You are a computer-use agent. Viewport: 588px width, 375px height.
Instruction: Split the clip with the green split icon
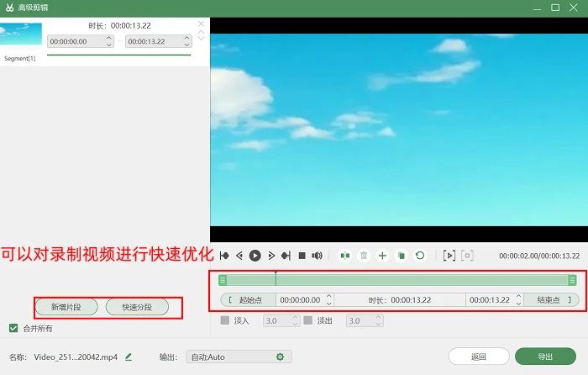pos(345,256)
